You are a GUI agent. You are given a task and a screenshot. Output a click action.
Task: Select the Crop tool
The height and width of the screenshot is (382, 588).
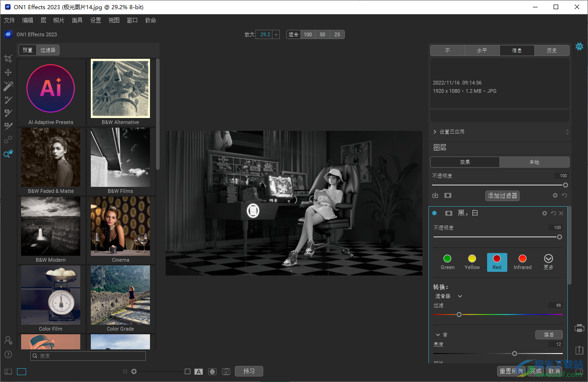[x=8, y=59]
